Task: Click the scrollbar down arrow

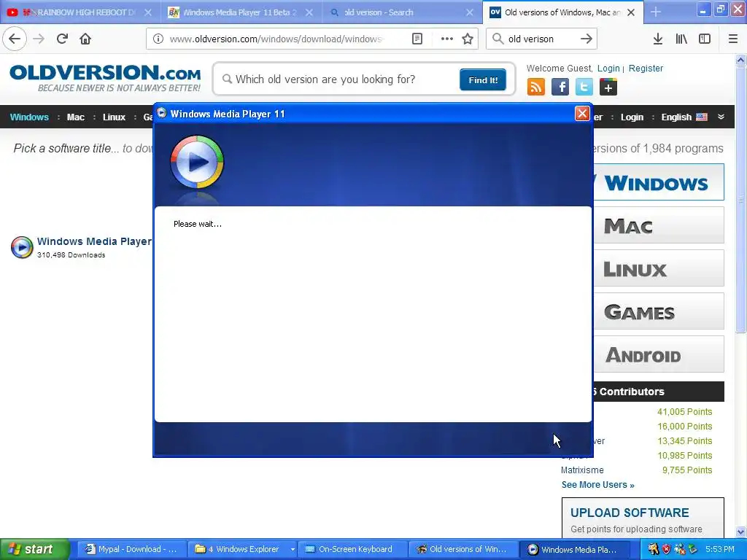Action: [x=740, y=532]
